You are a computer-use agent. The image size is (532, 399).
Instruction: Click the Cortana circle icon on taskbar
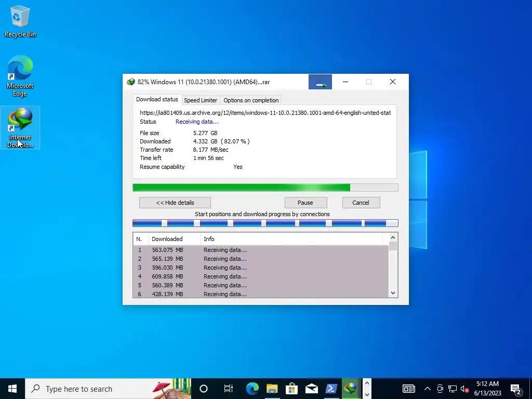[204, 389]
